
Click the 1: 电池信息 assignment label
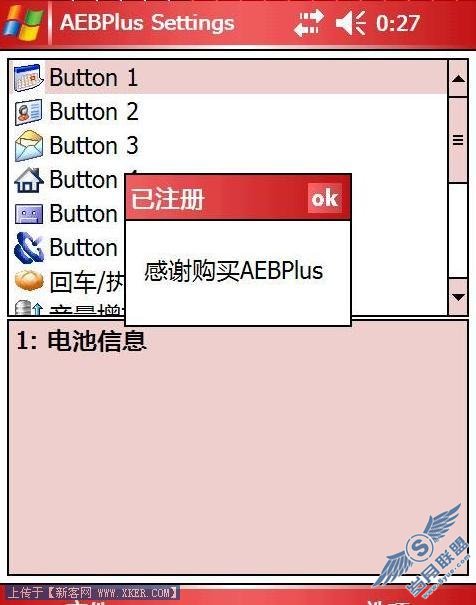tap(81, 340)
